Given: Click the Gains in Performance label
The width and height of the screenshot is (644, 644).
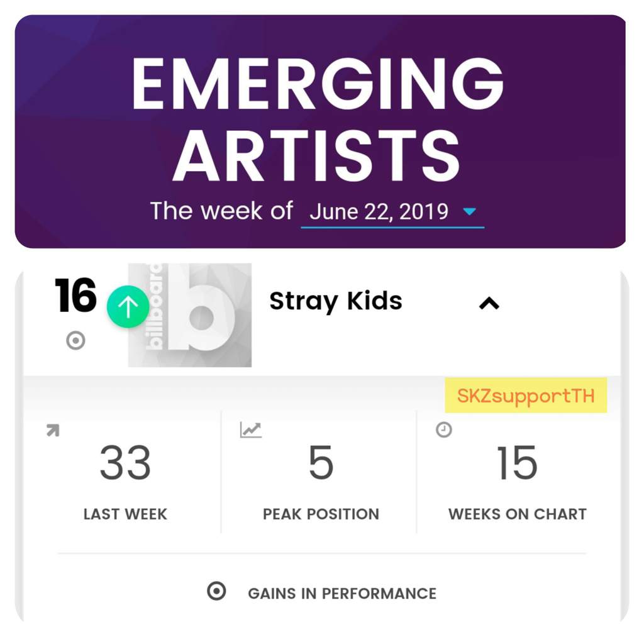Looking at the screenshot, I should (x=341, y=594).
